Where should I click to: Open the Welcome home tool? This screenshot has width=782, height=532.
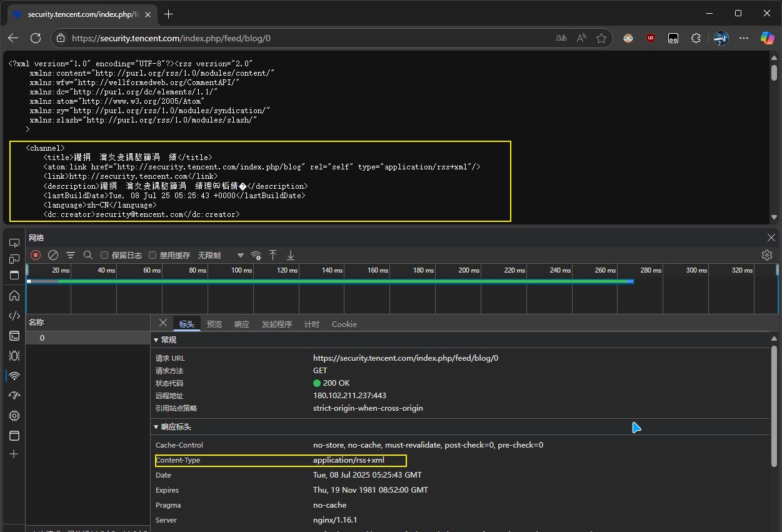point(14,295)
